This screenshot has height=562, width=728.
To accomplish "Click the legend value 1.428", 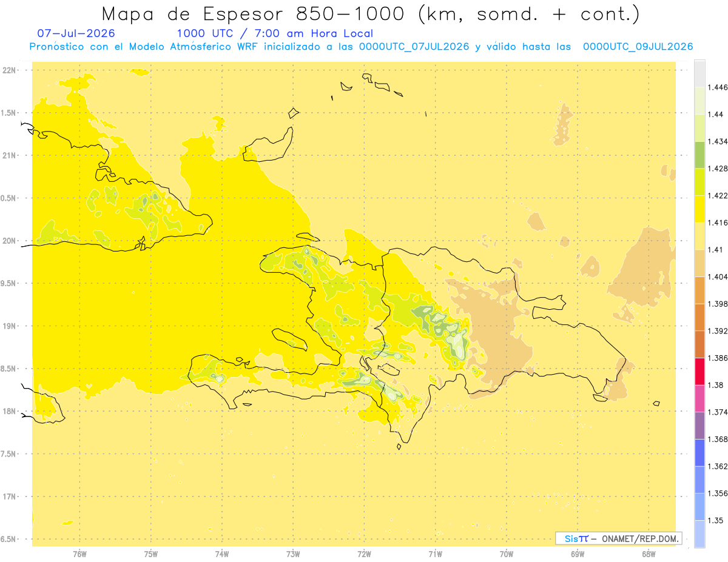I will [x=718, y=169].
